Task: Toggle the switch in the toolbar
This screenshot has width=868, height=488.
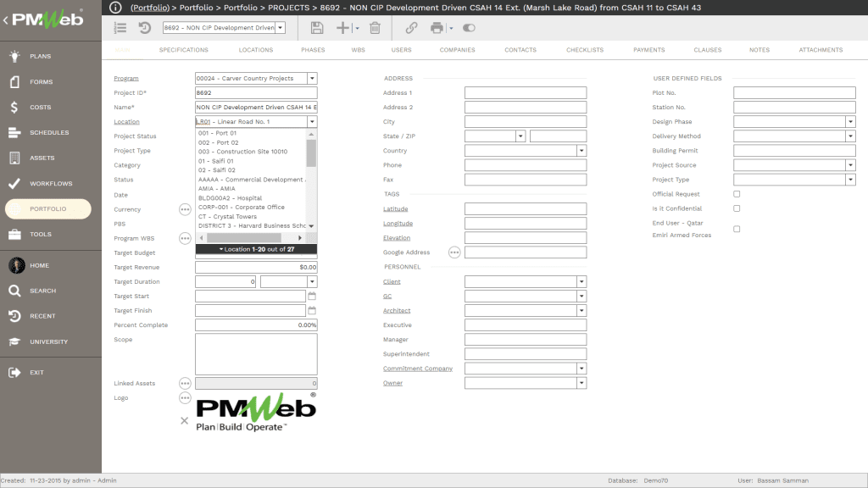Action: pyautogui.click(x=469, y=28)
